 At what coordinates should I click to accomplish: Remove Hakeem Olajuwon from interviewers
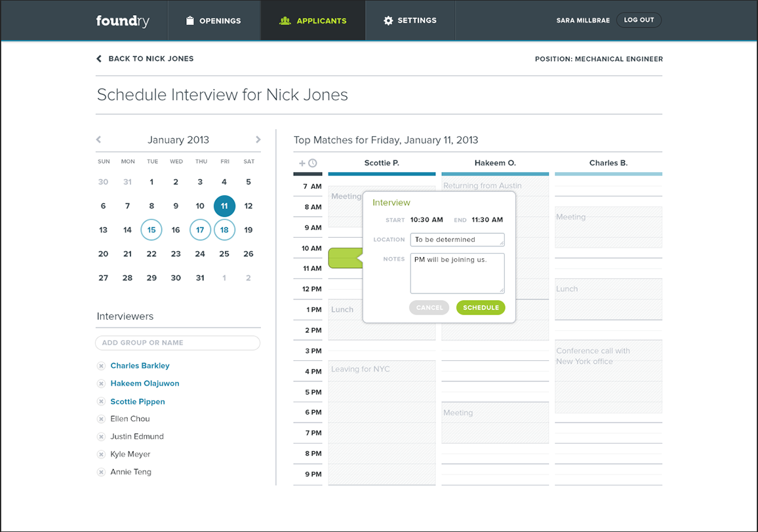pyautogui.click(x=101, y=384)
